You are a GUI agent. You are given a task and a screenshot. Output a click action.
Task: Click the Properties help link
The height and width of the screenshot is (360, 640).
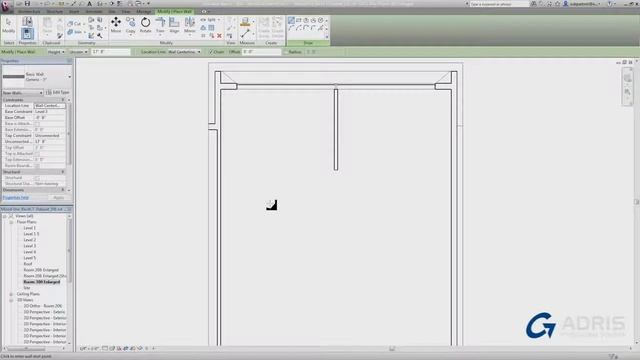[x=16, y=198]
